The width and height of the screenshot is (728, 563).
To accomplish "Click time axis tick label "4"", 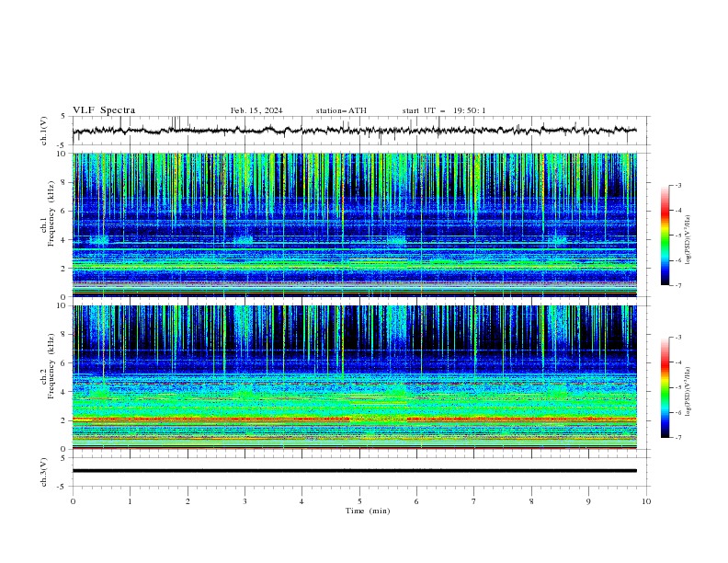I will [x=301, y=501].
